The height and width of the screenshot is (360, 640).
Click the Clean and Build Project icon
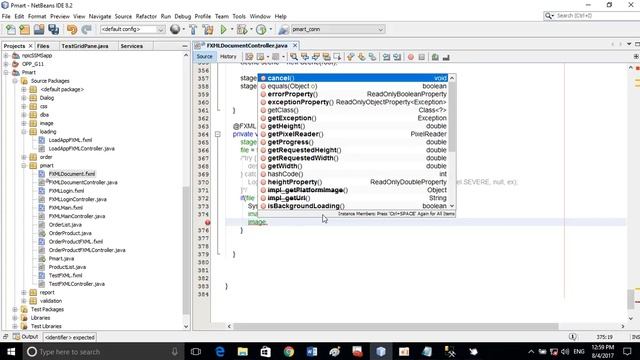point(208,29)
